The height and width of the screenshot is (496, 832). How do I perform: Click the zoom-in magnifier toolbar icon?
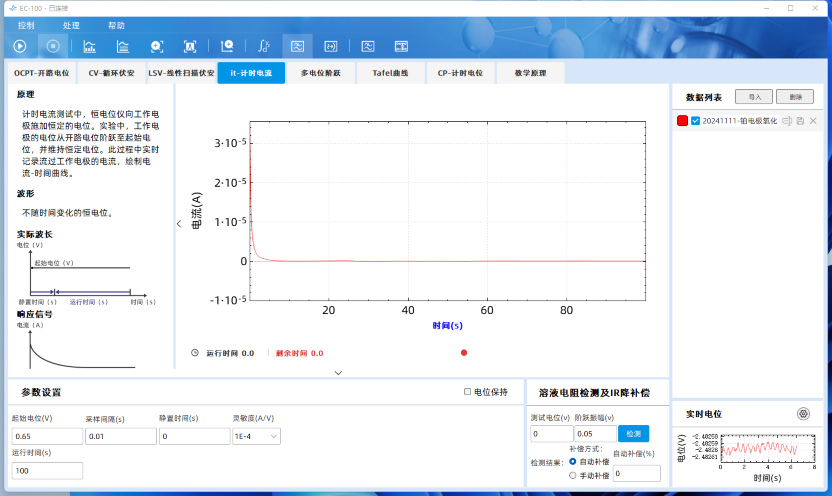tap(157, 46)
